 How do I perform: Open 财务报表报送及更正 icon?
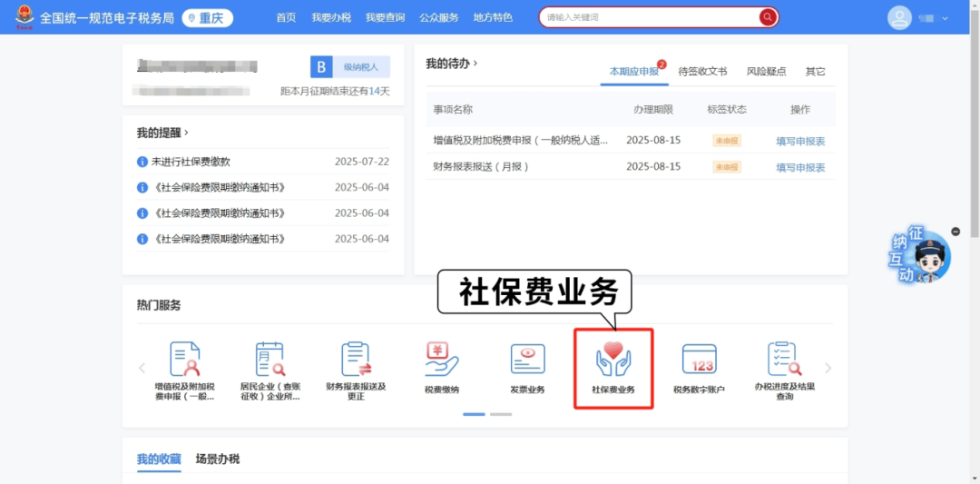click(x=356, y=360)
